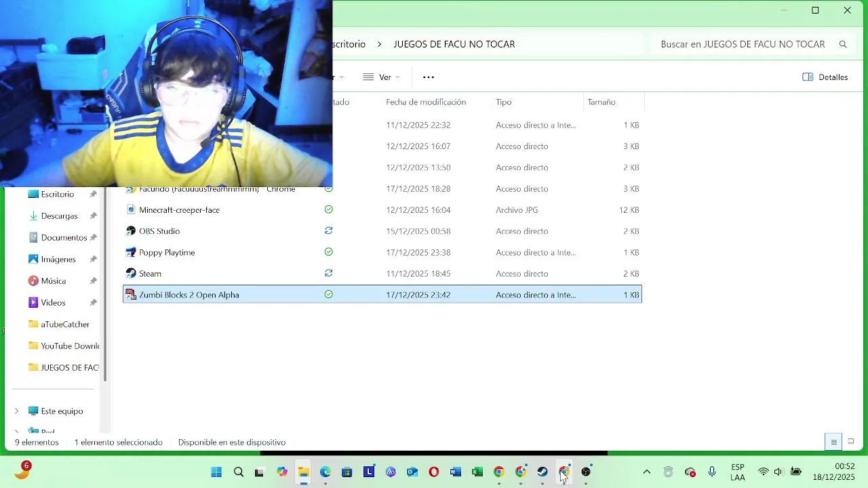This screenshot has height=488, width=868.
Task: Open Wi-Fi network tray icon
Action: click(764, 472)
